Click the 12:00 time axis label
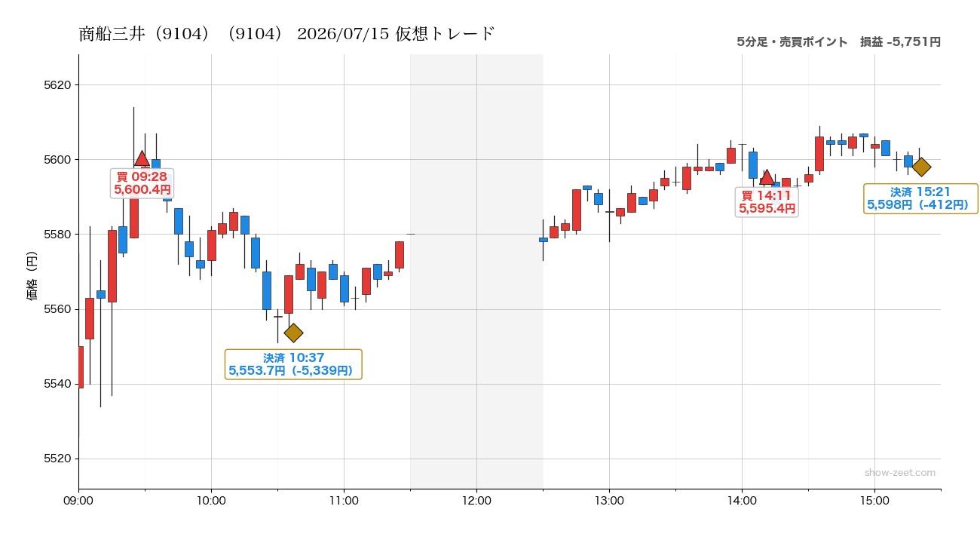 tap(476, 500)
